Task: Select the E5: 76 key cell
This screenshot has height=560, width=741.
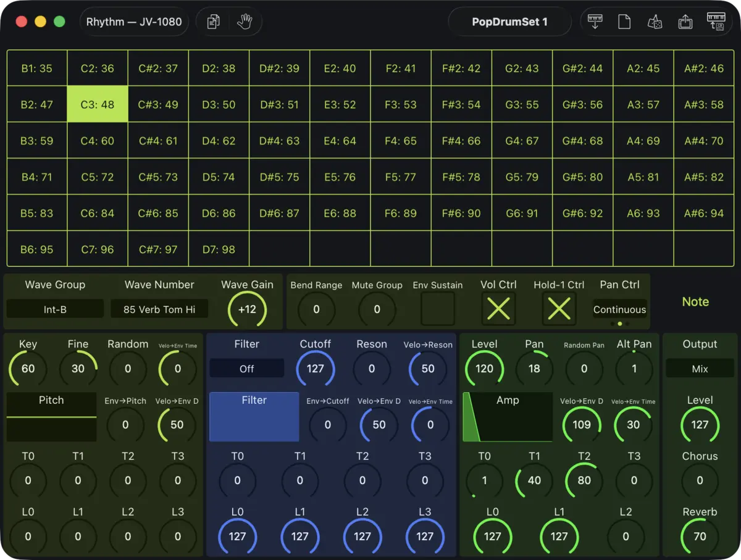Action: (340, 177)
